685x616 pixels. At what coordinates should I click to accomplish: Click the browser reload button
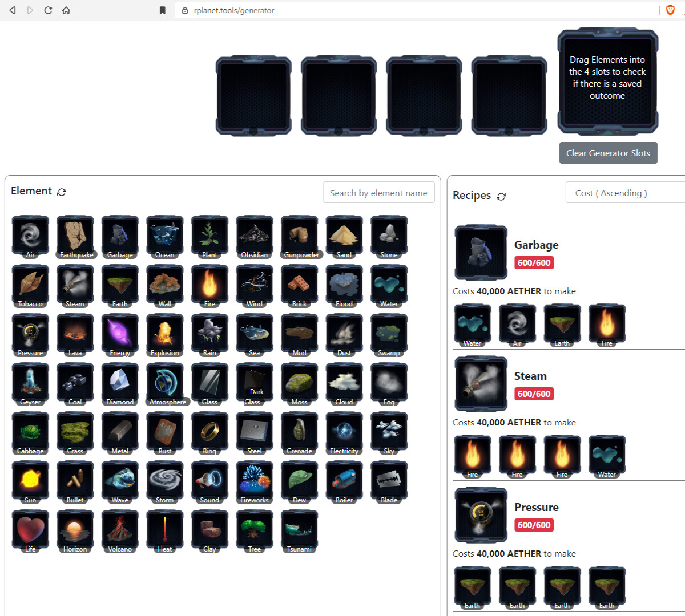[48, 10]
